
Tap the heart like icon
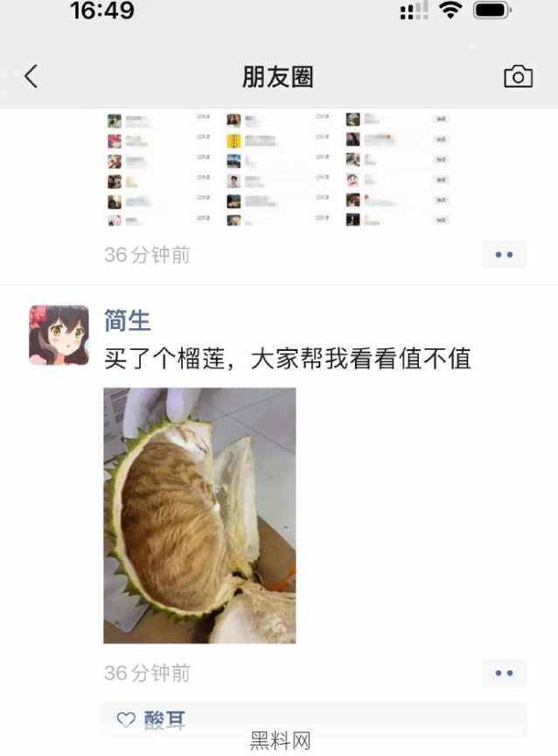pyautogui.click(x=126, y=719)
